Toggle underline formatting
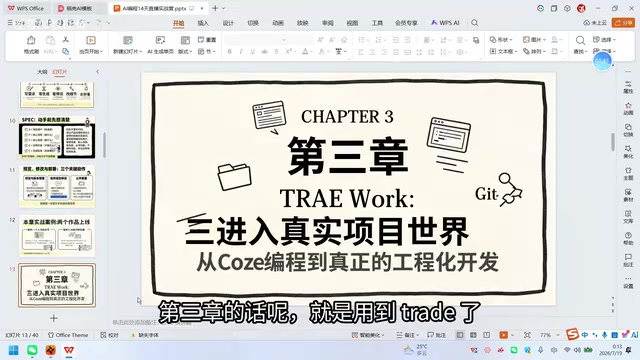The height and width of the screenshot is (360, 640). tap(253, 51)
